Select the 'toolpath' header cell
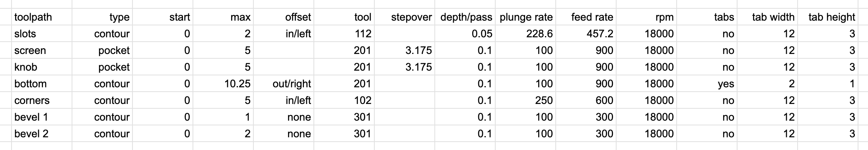This screenshot has width=868, height=150. tap(42, 17)
